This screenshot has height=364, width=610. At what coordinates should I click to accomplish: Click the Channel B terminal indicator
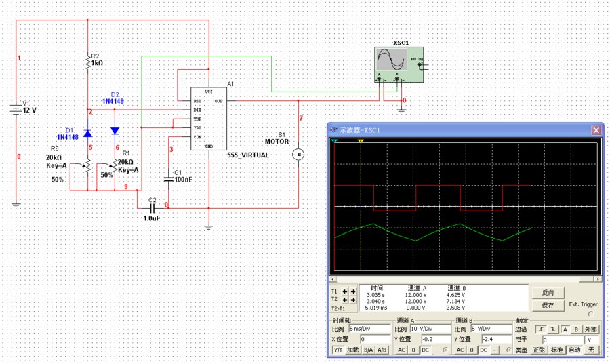508,350
